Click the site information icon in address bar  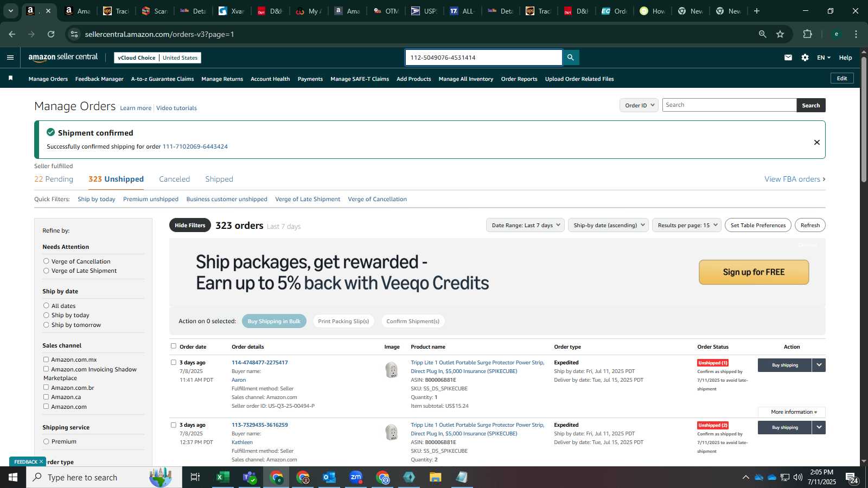74,34
